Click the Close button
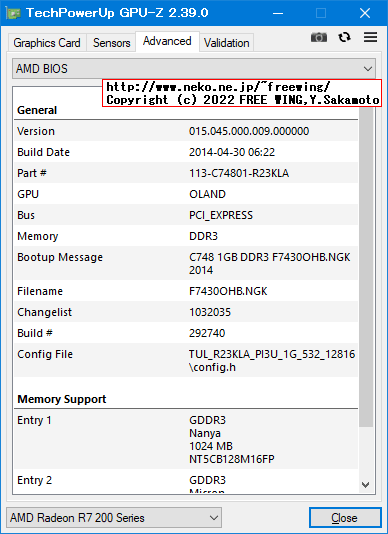Screen dimensions: 388x534 [x=345, y=518]
